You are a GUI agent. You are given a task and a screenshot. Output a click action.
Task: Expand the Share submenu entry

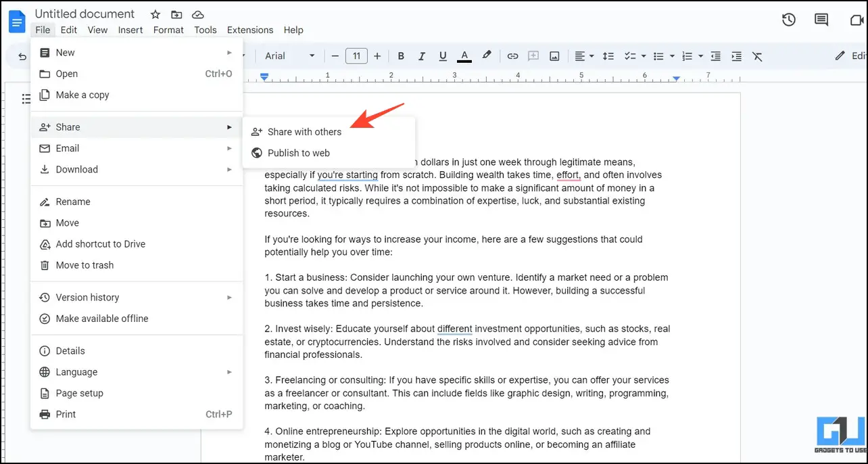(137, 127)
